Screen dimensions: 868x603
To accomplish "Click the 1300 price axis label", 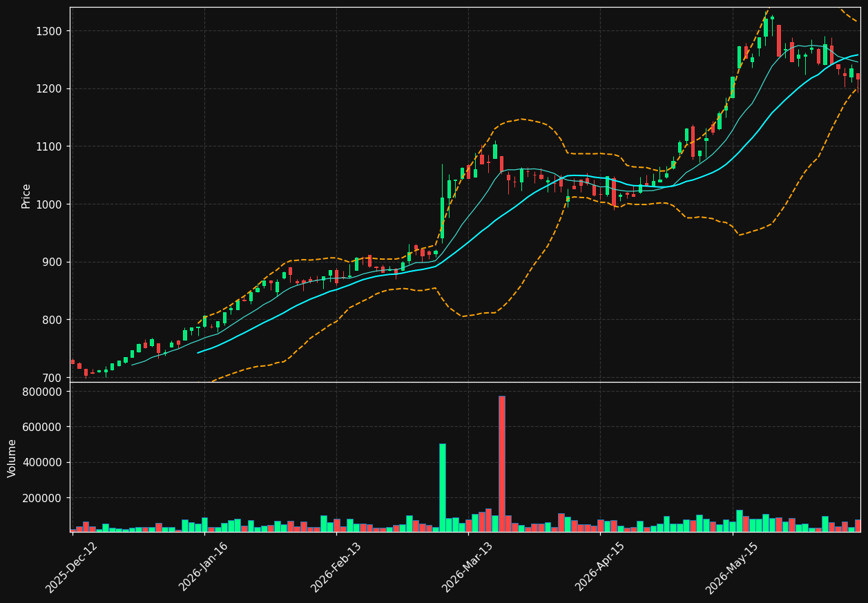I will click(x=50, y=31).
